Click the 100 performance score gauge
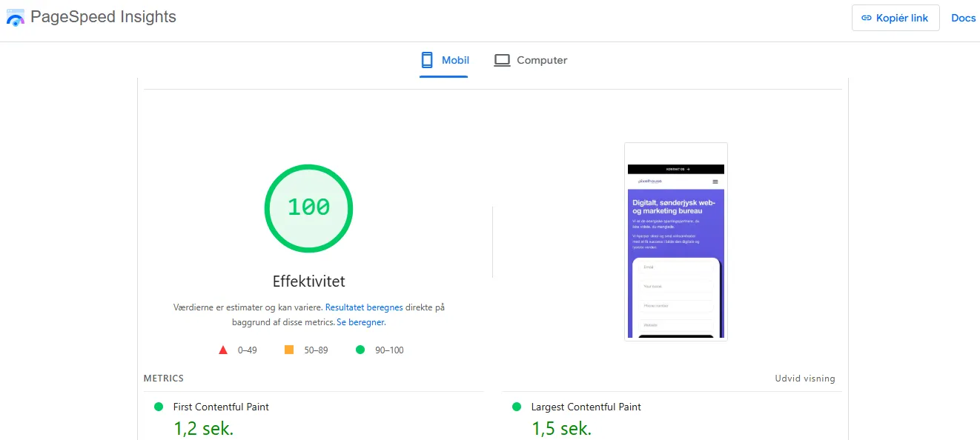The image size is (980, 440). (x=308, y=208)
